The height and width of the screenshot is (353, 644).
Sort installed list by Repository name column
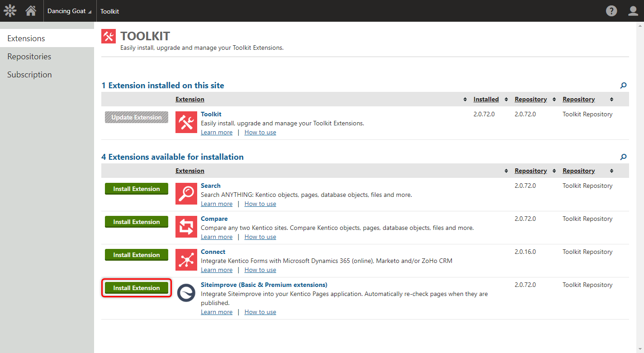tap(578, 99)
